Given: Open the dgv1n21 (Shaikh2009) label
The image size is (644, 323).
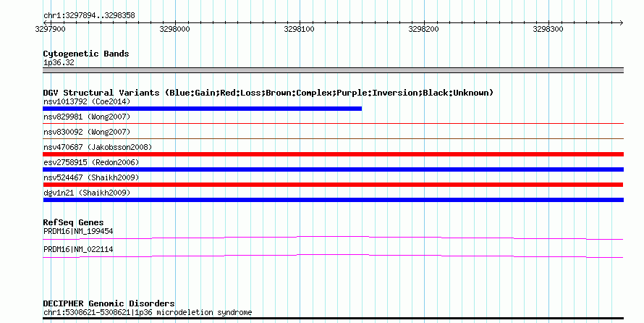Looking at the screenshot, I should 87,193.
